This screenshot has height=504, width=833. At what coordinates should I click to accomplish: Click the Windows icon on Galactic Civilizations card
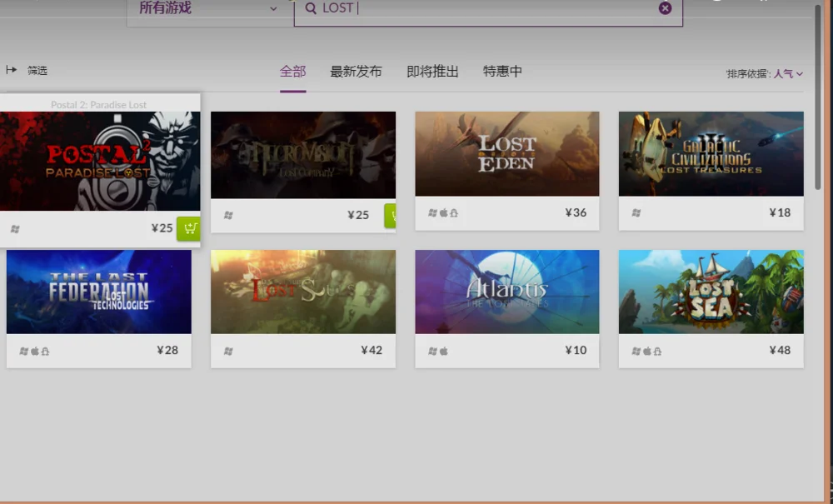[636, 213]
